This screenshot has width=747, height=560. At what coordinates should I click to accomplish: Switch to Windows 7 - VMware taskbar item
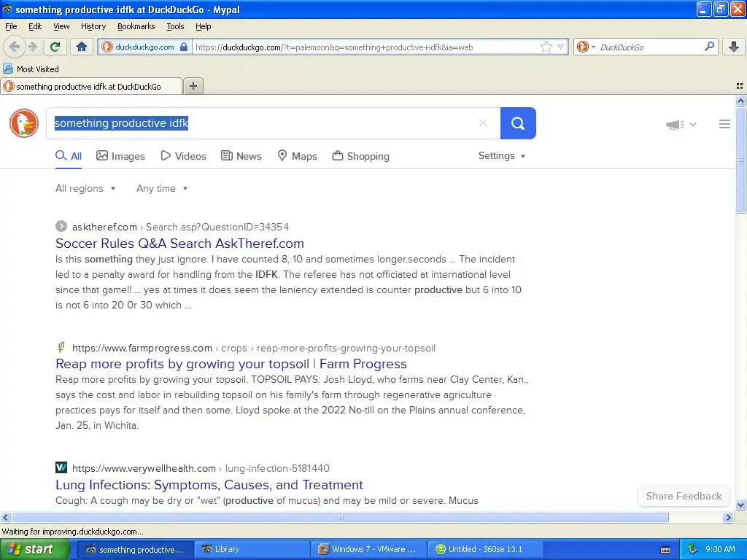368,550
